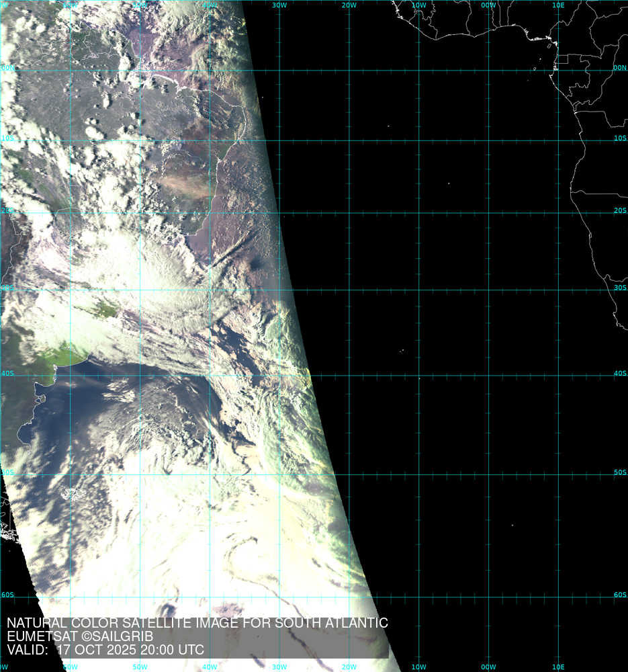Click the dark round shadow spot near 30S
The width and height of the screenshot is (628, 672).
(257, 267)
